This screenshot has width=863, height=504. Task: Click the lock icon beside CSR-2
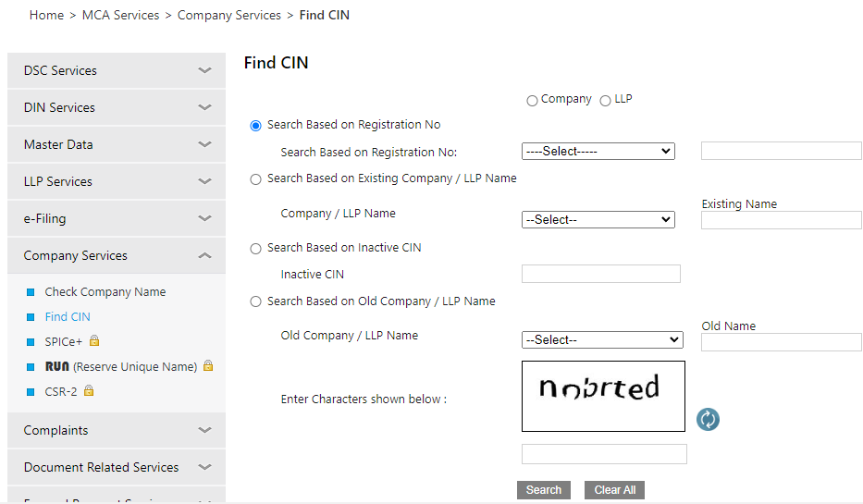pos(89,391)
